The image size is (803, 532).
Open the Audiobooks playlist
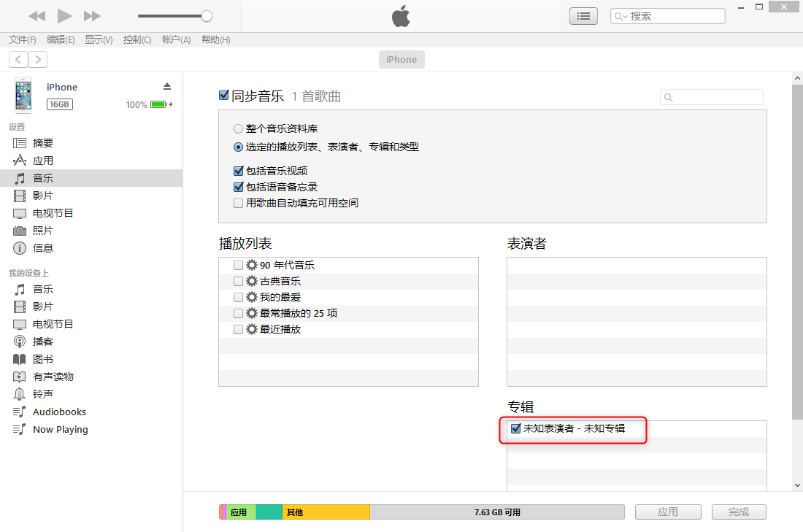tap(91, 412)
